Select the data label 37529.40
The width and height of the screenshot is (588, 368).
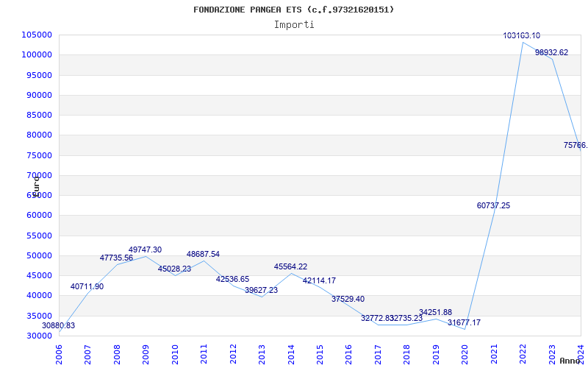click(348, 299)
